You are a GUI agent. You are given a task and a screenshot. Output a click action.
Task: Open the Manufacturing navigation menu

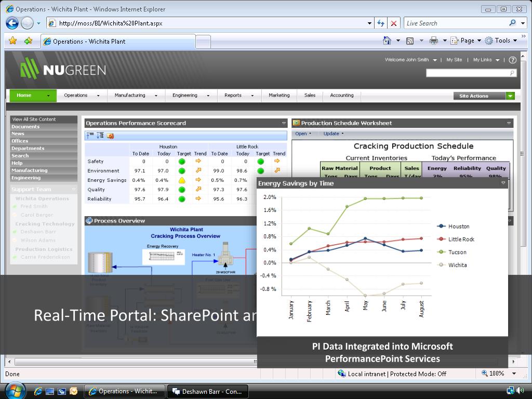[x=136, y=96]
